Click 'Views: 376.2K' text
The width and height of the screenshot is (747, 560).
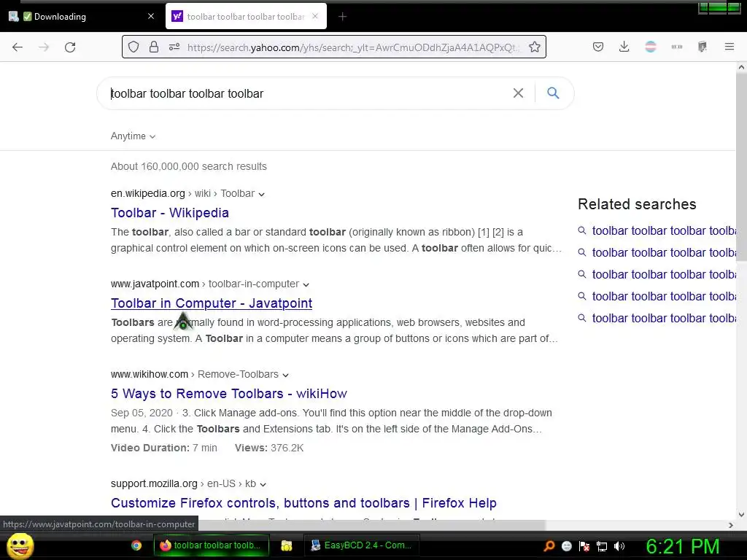(269, 448)
